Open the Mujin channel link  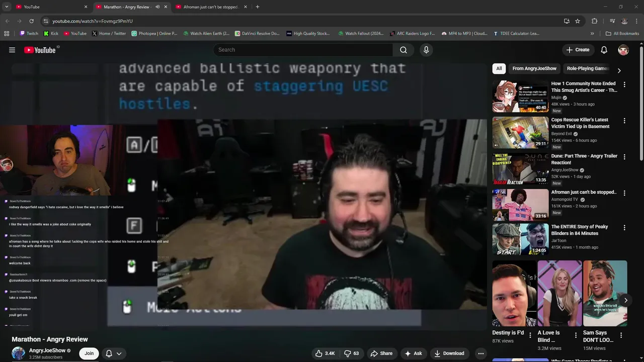click(x=557, y=98)
